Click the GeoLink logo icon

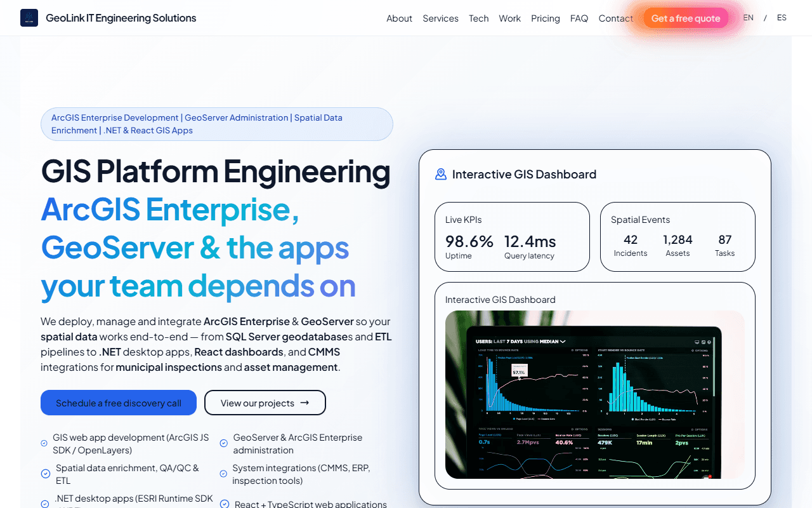point(29,18)
